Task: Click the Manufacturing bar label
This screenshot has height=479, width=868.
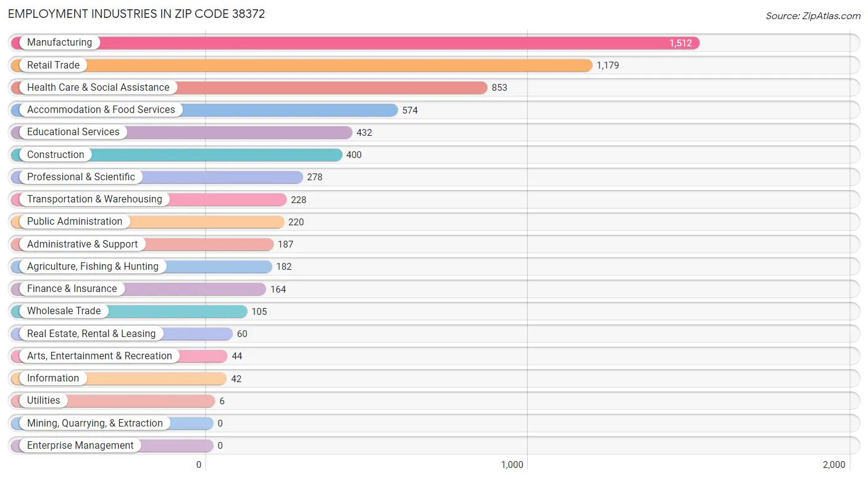Action: [x=59, y=43]
